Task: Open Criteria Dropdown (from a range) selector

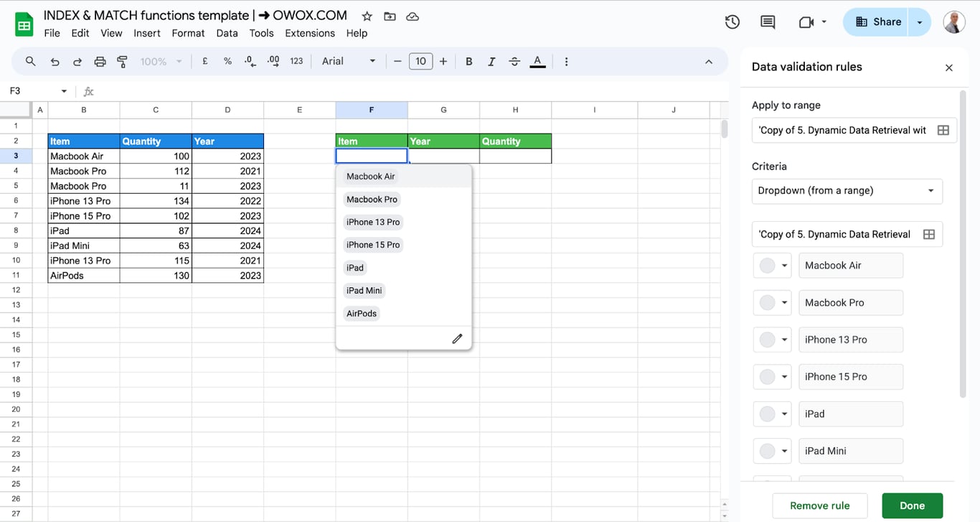Action: tap(847, 191)
